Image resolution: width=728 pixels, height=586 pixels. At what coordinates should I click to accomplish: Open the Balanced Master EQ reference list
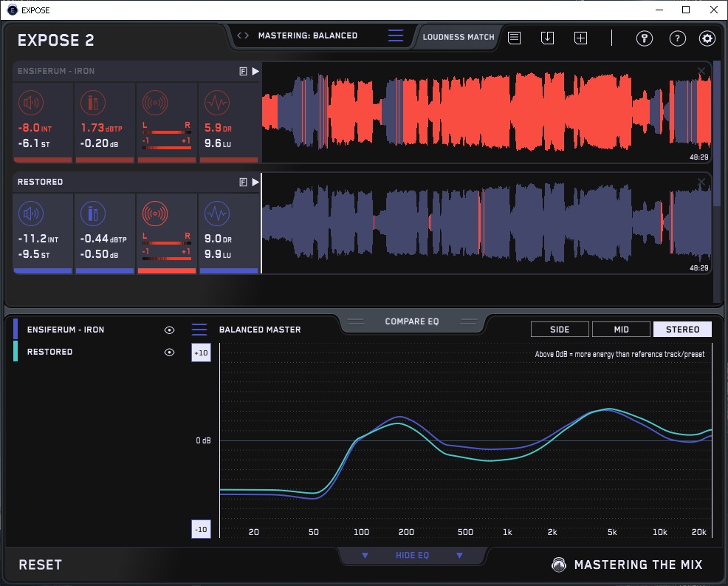click(199, 330)
